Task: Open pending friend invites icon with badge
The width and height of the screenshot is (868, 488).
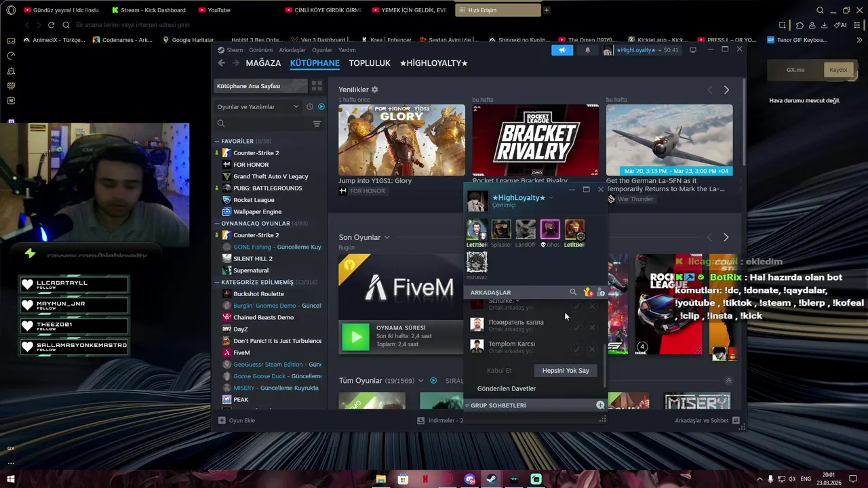Action: coord(587,292)
